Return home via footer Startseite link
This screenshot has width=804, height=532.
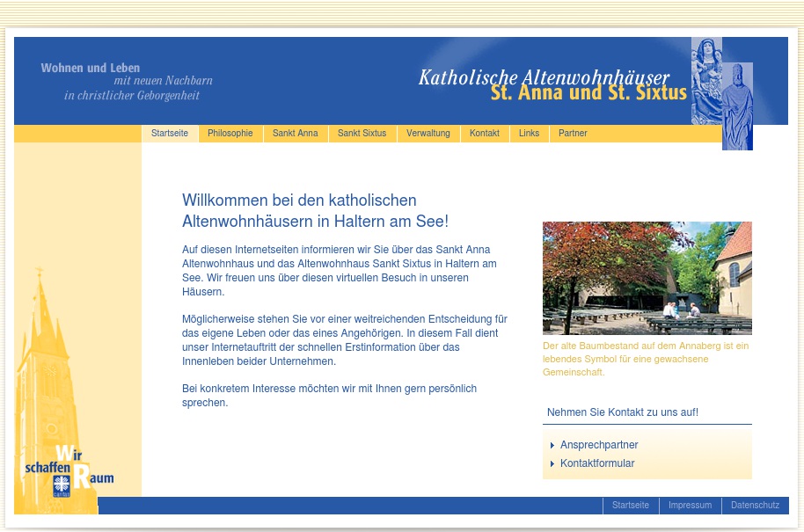coord(631,505)
